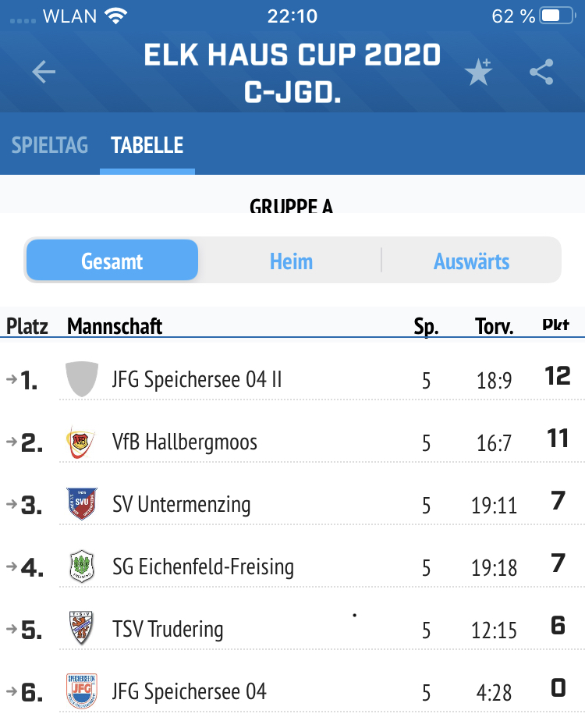Open the Spieltag tab
The height and width of the screenshot is (728, 585).
pyautogui.click(x=50, y=145)
